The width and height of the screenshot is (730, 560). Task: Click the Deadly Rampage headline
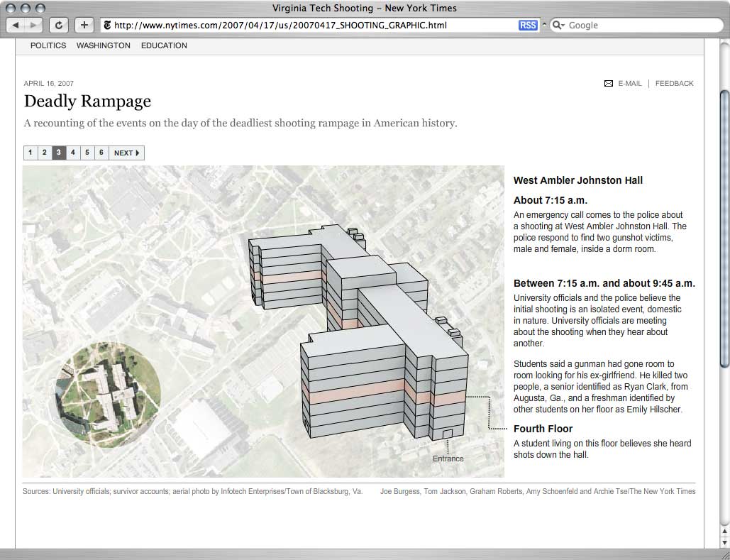(87, 101)
